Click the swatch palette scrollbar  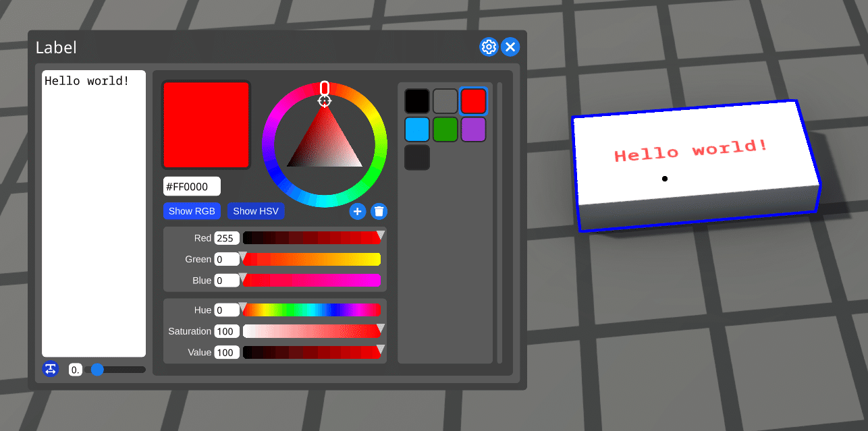click(499, 223)
